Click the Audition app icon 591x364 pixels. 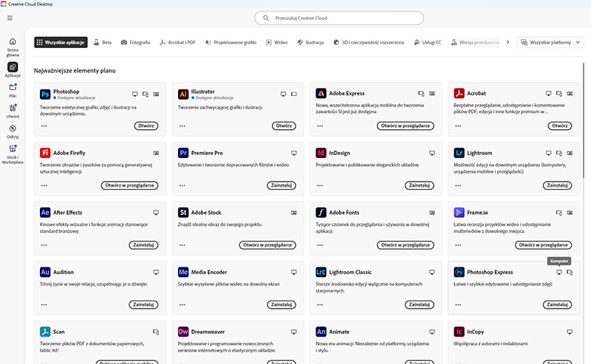click(45, 272)
